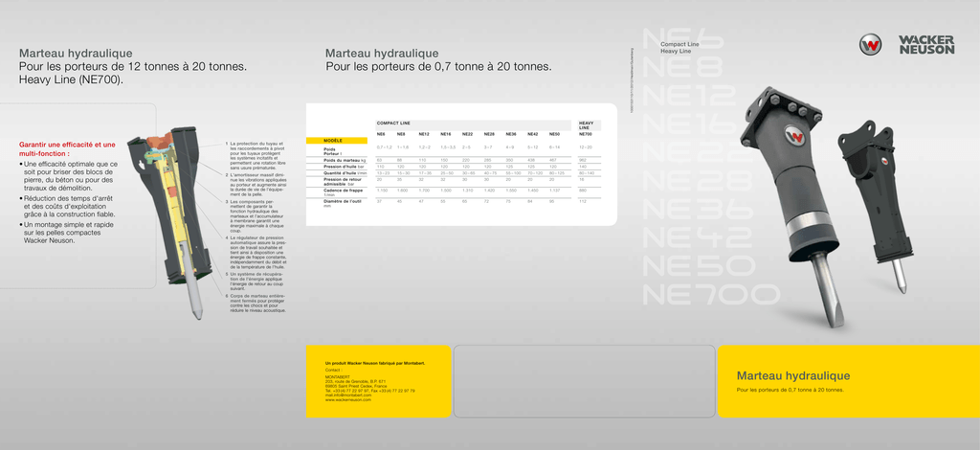Click 'Pour les porteurs de 12 tonnes' heading

pos(134,67)
